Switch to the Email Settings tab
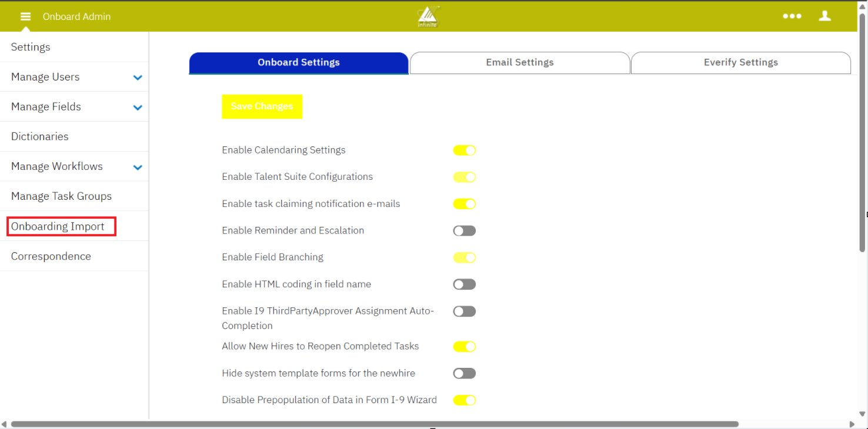This screenshot has width=868, height=429. (519, 62)
